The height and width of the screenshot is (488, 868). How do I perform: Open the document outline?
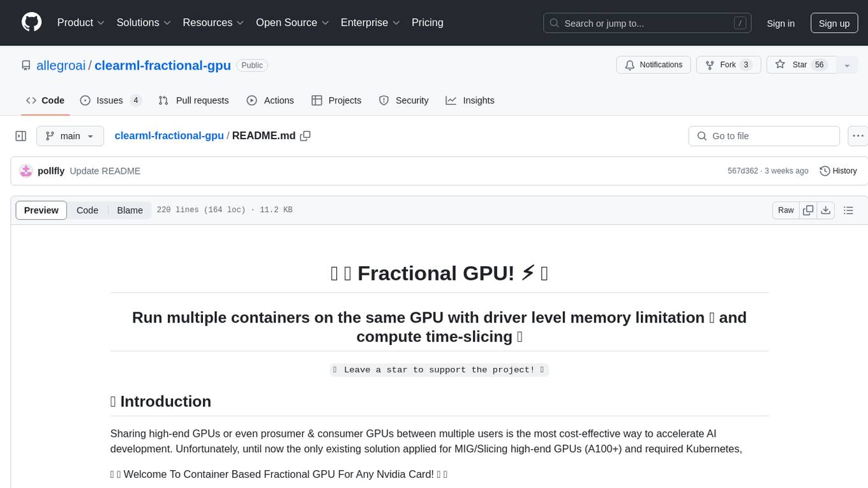[x=848, y=210]
